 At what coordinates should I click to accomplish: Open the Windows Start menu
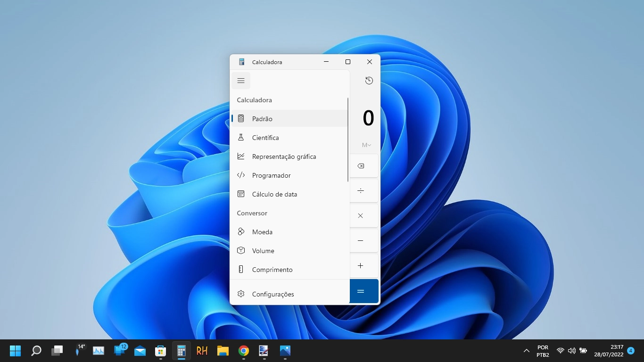point(16,351)
